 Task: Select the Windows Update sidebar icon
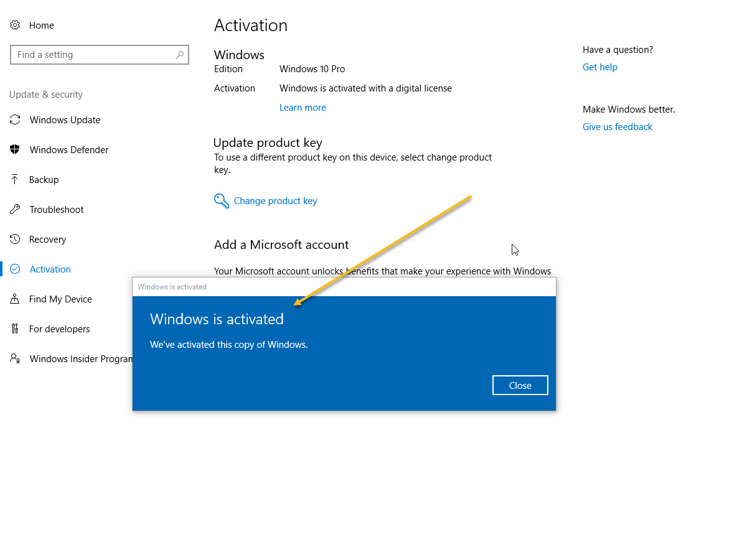(x=15, y=119)
